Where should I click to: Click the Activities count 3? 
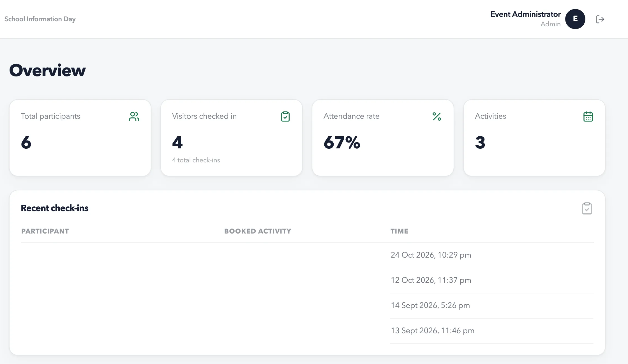point(480,142)
